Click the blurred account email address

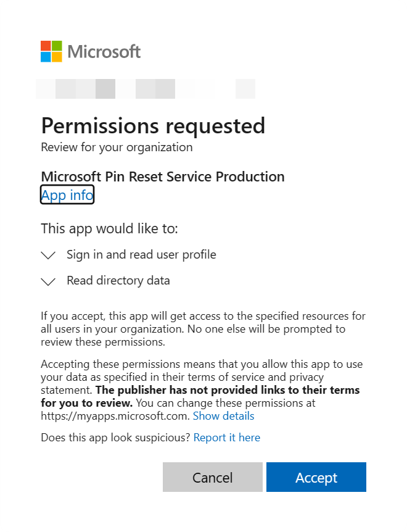[146, 89]
